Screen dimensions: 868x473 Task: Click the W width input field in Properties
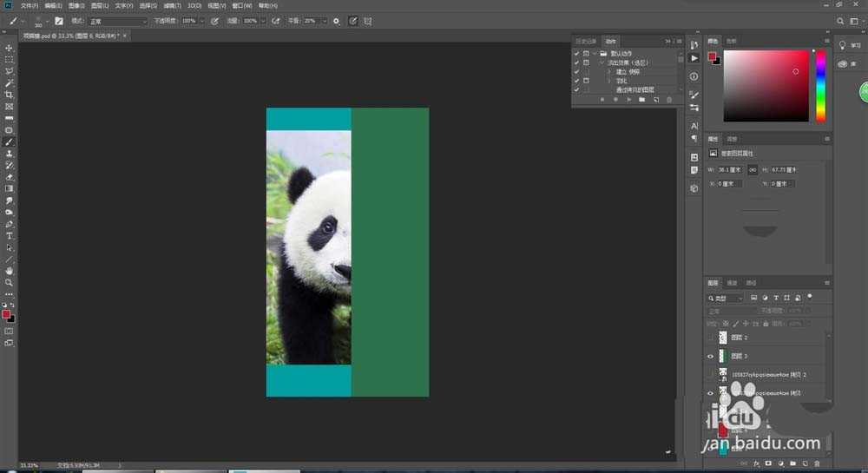pyautogui.click(x=731, y=169)
